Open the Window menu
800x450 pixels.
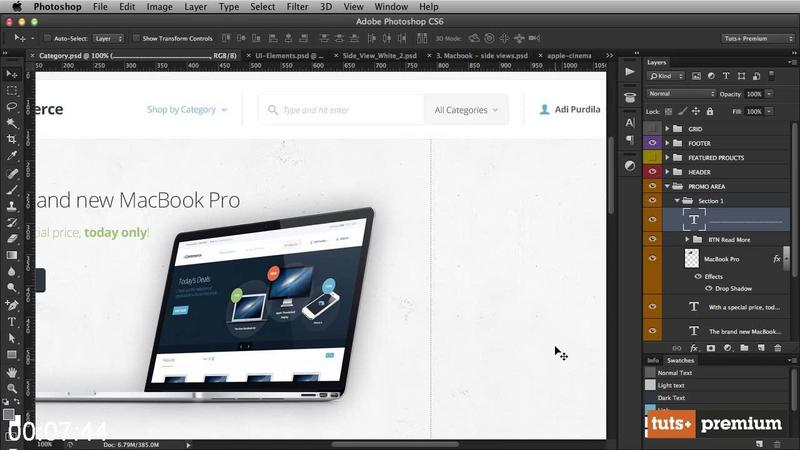(x=391, y=7)
